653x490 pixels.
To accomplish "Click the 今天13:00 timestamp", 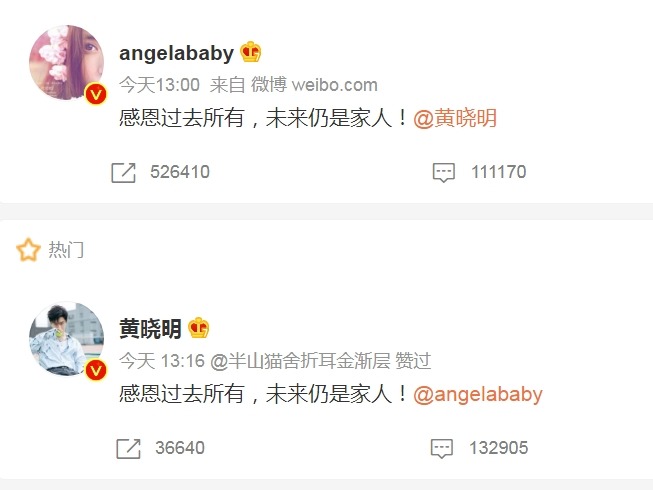I will tap(160, 85).
